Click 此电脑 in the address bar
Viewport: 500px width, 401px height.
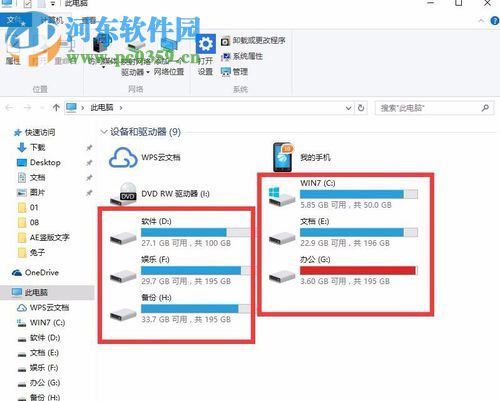[102, 108]
